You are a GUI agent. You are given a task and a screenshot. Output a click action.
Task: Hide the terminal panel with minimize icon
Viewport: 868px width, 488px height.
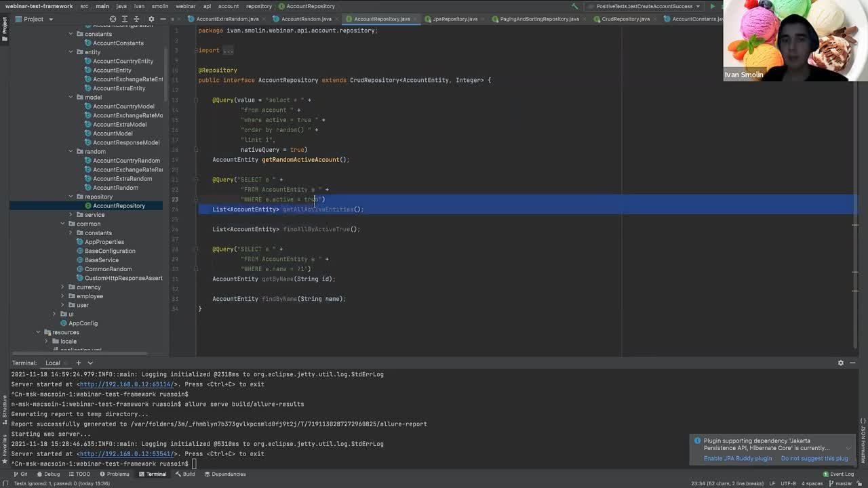point(852,363)
